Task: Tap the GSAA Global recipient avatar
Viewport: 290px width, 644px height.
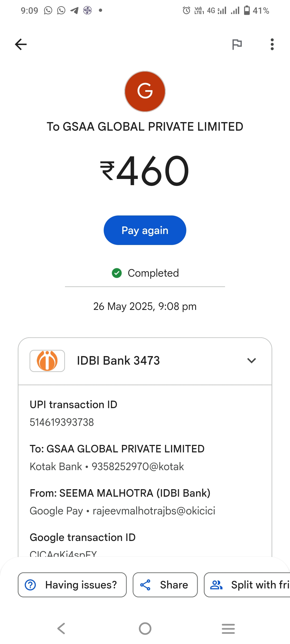Action: 145,92
